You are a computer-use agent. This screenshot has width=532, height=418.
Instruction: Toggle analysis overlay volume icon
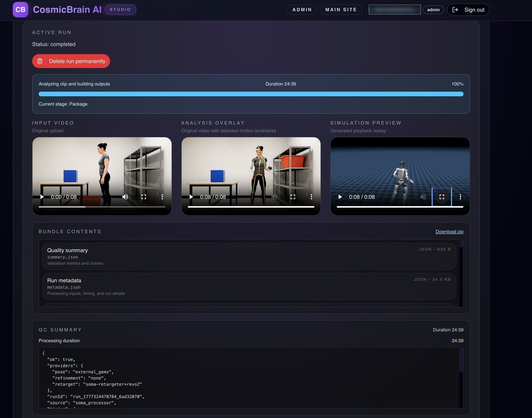pyautogui.click(x=275, y=197)
